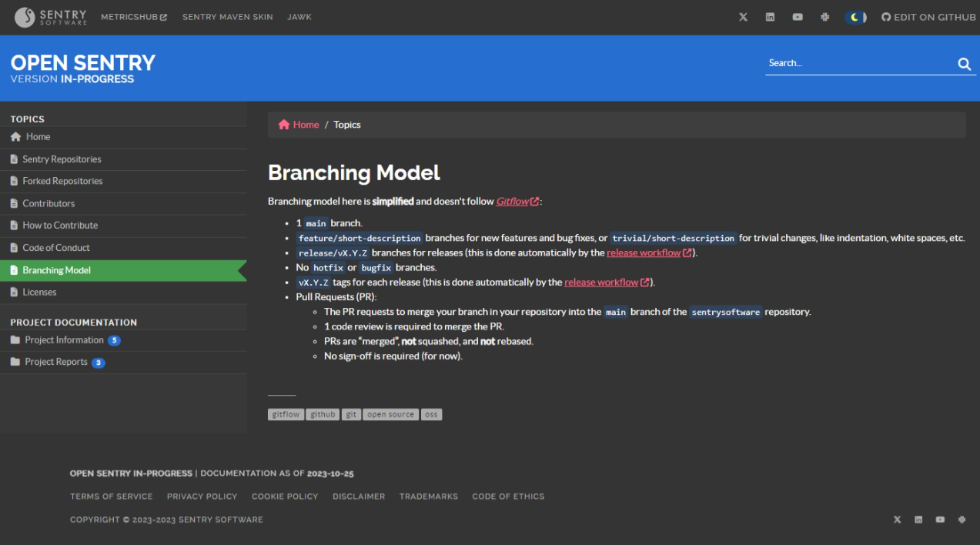Open Disclaimer footer link
The height and width of the screenshot is (545, 980).
[359, 497]
